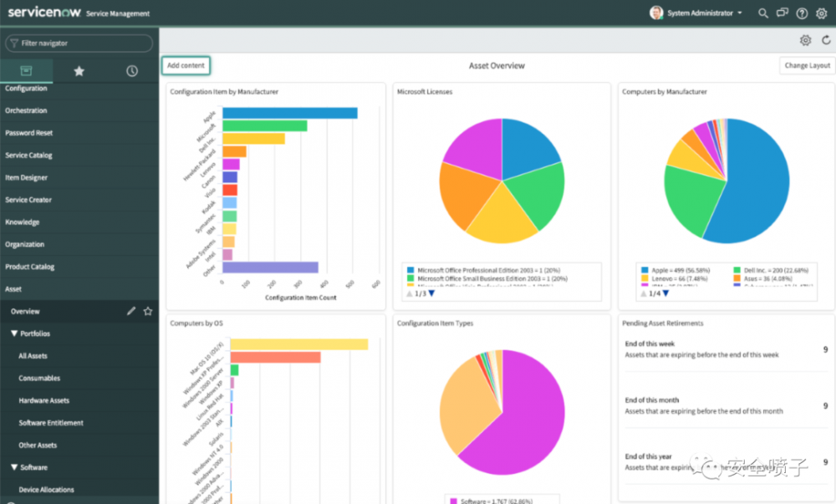Click the purple Other bar in manufacturer chart
Viewport: 836px width, 504px height.
[x=270, y=267]
